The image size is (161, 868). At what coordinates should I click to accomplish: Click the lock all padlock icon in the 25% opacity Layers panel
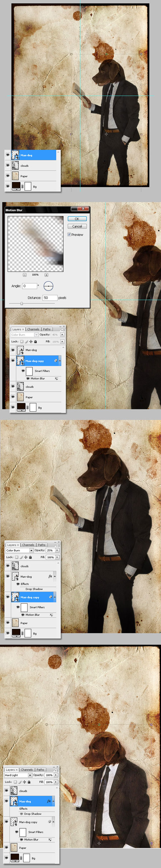pyautogui.click(x=30, y=557)
